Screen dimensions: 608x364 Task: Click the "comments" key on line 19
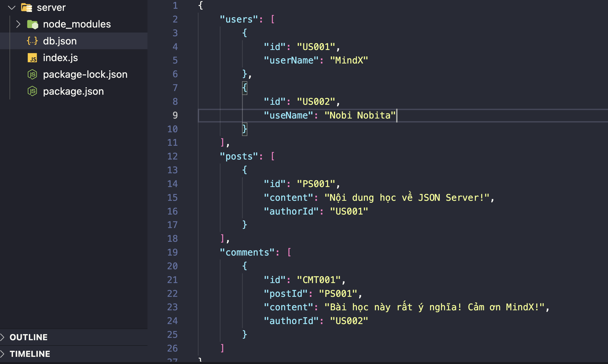click(x=247, y=252)
